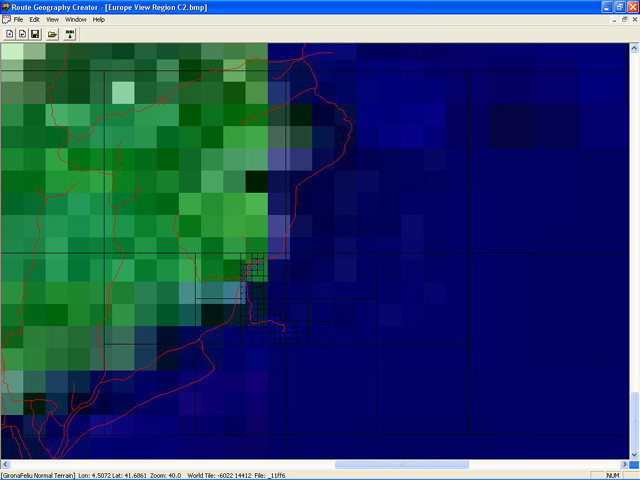Open the Window menu
This screenshot has width=640, height=480.
tap(75, 19)
